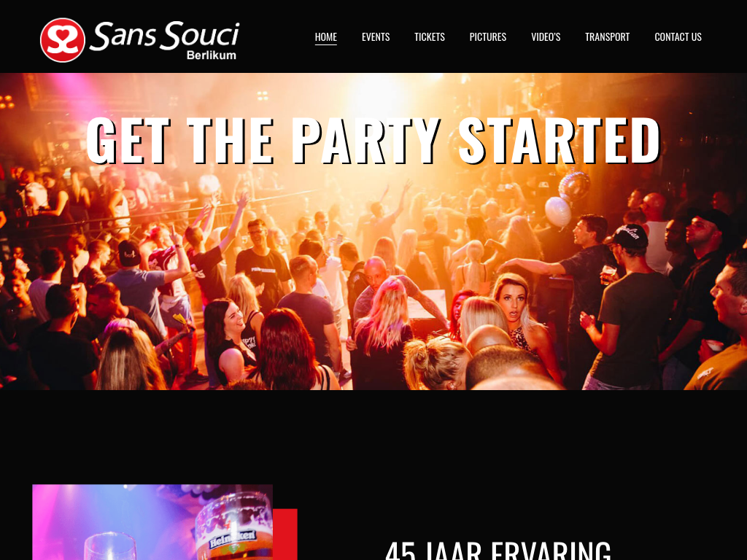This screenshot has height=560, width=747.
Task: Open the Contact Us page
Action: (678, 36)
